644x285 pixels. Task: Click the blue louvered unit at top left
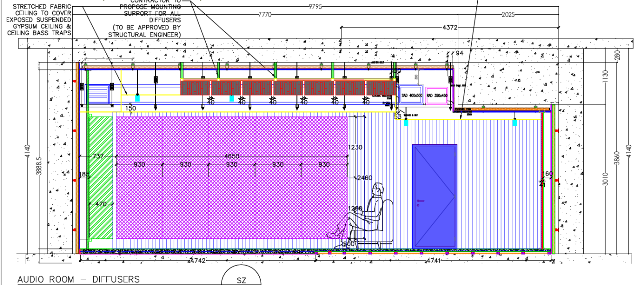(x=98, y=94)
